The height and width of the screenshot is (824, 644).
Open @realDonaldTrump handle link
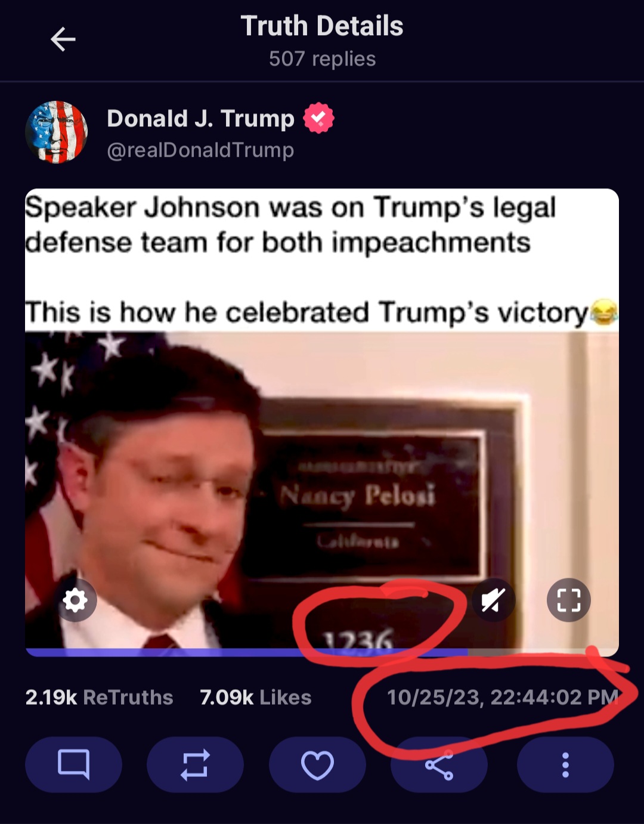click(x=200, y=150)
